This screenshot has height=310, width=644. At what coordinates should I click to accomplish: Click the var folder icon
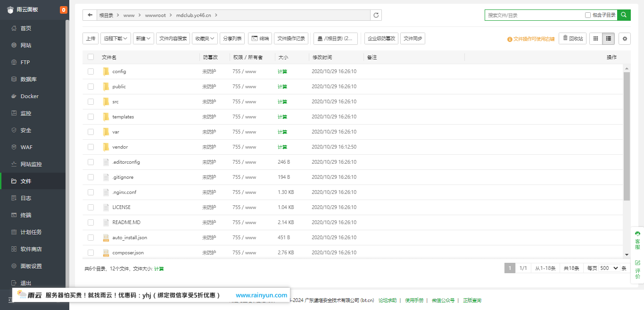(x=106, y=132)
